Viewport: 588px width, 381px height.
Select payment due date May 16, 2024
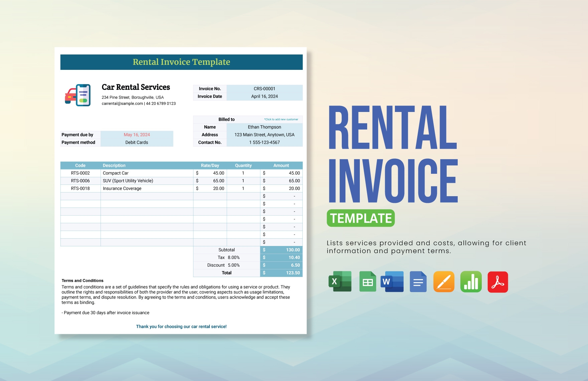(x=137, y=135)
